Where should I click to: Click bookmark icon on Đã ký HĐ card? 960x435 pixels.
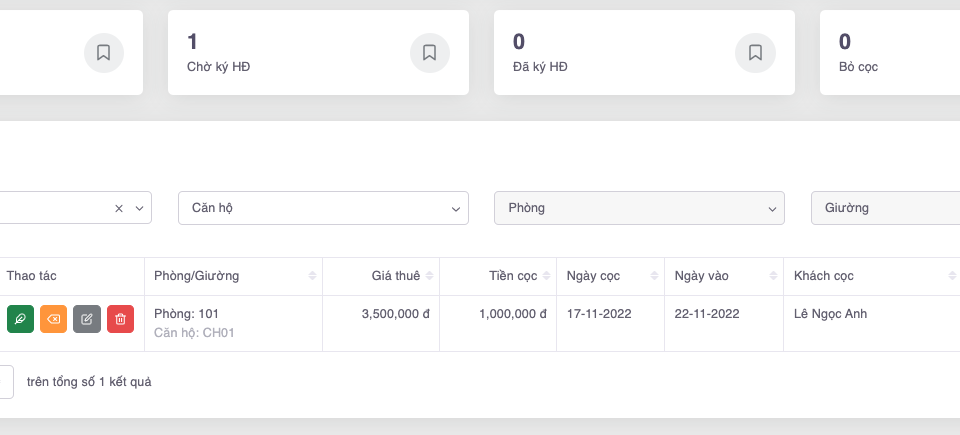[755, 53]
